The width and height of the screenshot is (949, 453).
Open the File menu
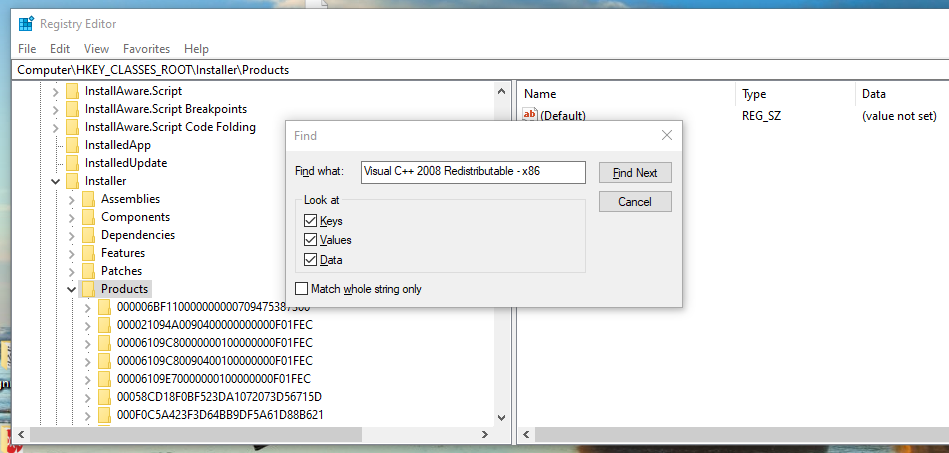click(27, 49)
